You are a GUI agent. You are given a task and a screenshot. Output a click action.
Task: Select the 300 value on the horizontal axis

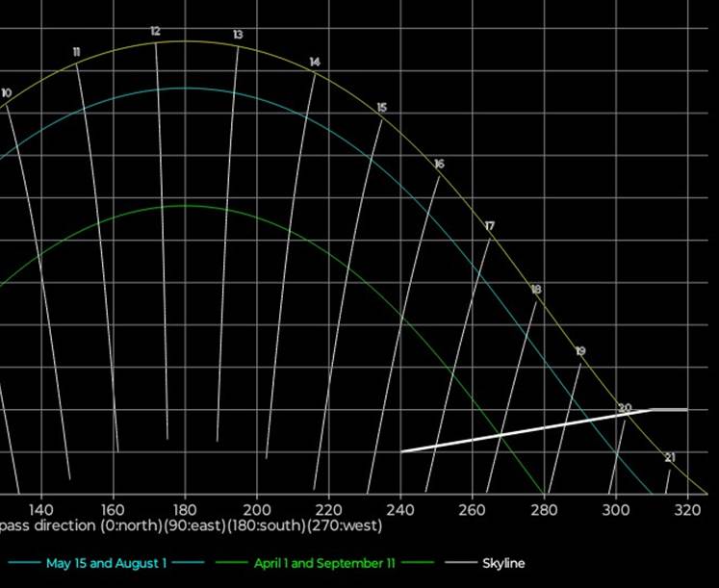[616, 509]
